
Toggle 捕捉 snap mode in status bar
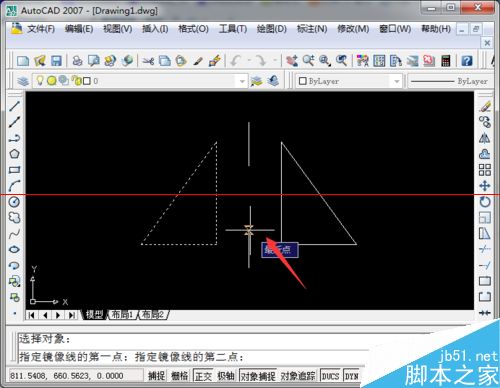(x=156, y=376)
